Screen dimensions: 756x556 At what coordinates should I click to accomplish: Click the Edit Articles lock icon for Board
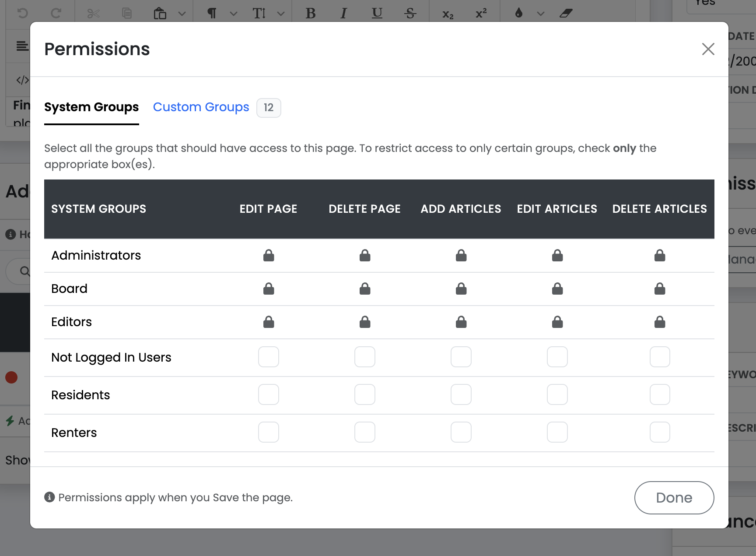coord(557,289)
